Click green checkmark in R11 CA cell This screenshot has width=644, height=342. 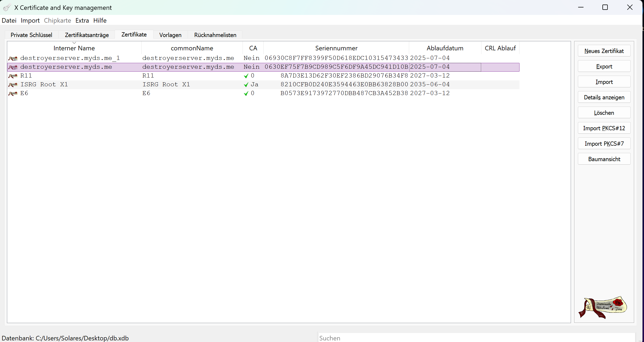pyautogui.click(x=246, y=76)
